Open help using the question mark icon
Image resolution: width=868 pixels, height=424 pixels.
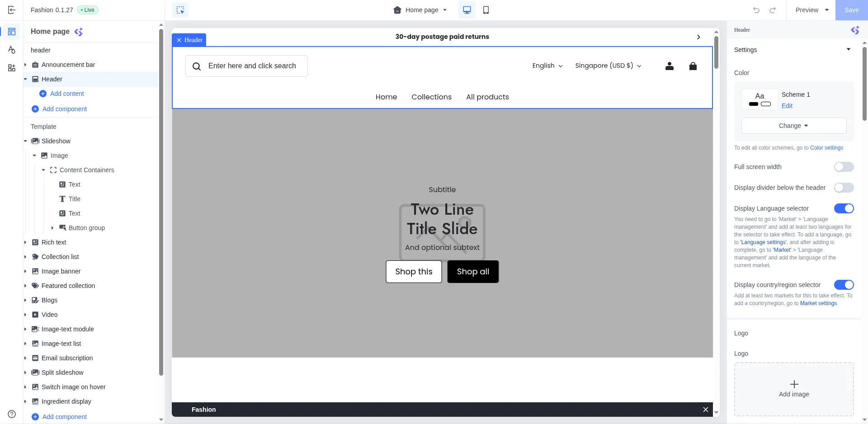(x=12, y=413)
